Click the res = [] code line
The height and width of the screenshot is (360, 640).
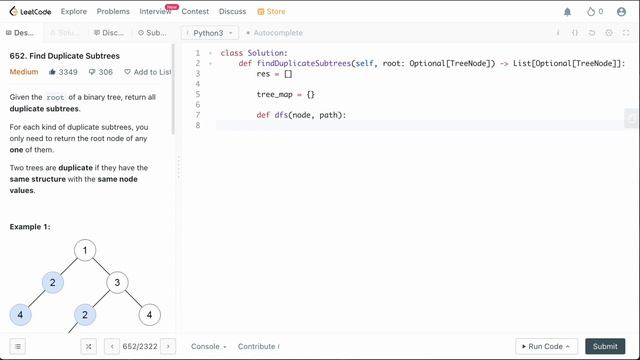coord(274,74)
